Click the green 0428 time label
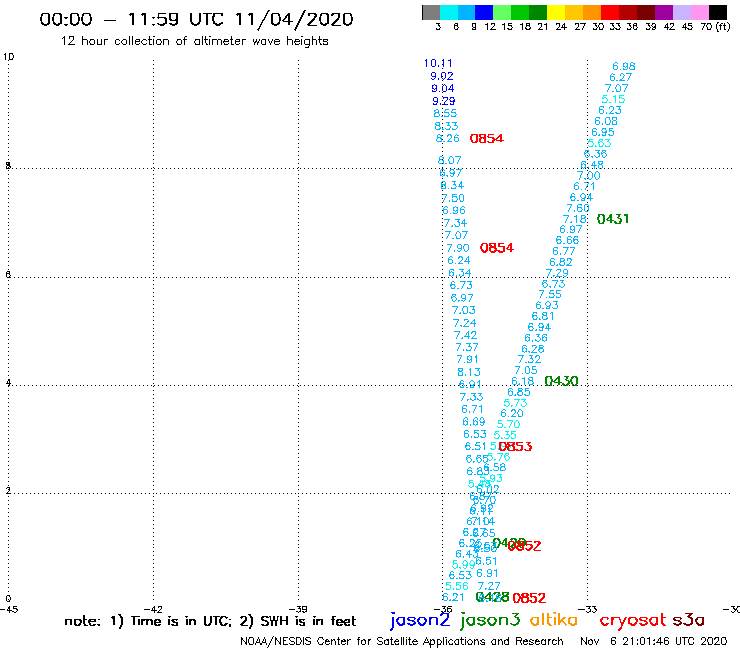This screenshot has height=650, width=740. tap(493, 597)
